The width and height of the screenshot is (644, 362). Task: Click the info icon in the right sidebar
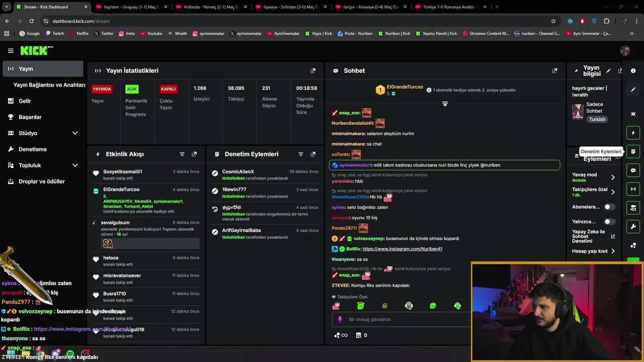tap(633, 71)
